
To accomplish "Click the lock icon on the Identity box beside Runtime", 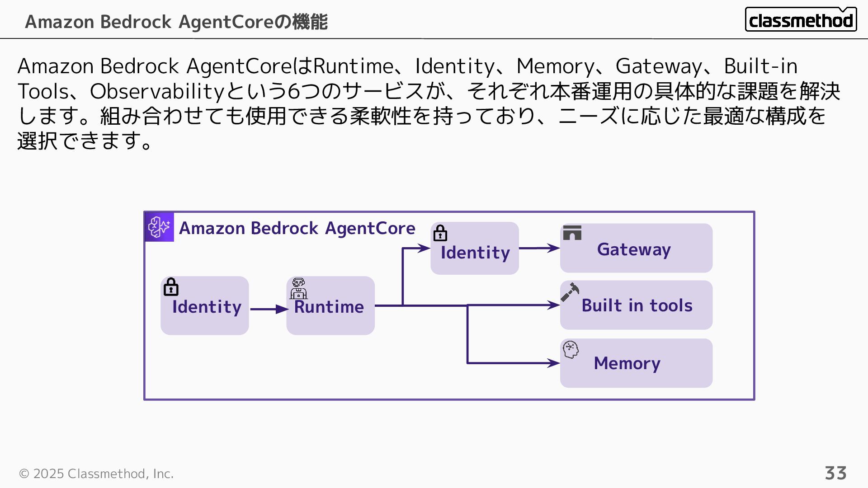I will point(171,287).
